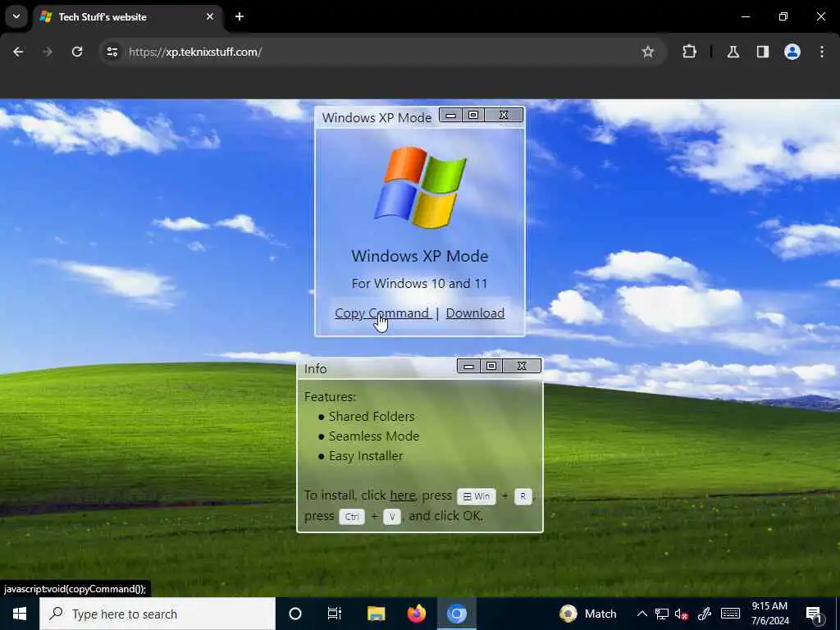The image size is (840, 630).
Task: Open Task View on the taskbar
Action: (335, 614)
